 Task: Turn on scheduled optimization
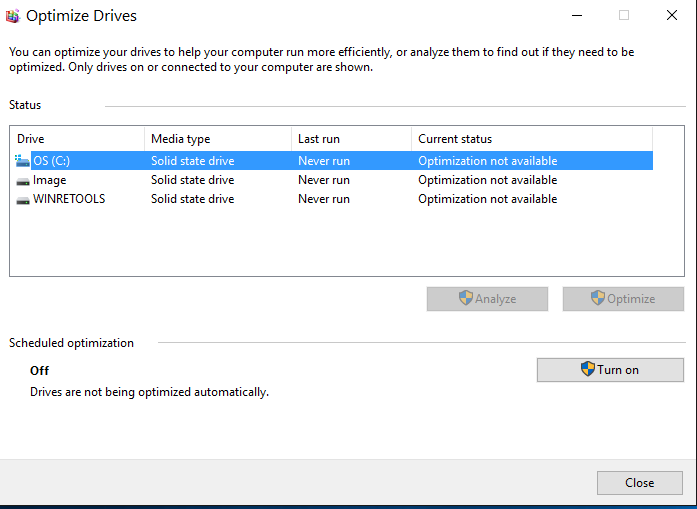pos(610,370)
